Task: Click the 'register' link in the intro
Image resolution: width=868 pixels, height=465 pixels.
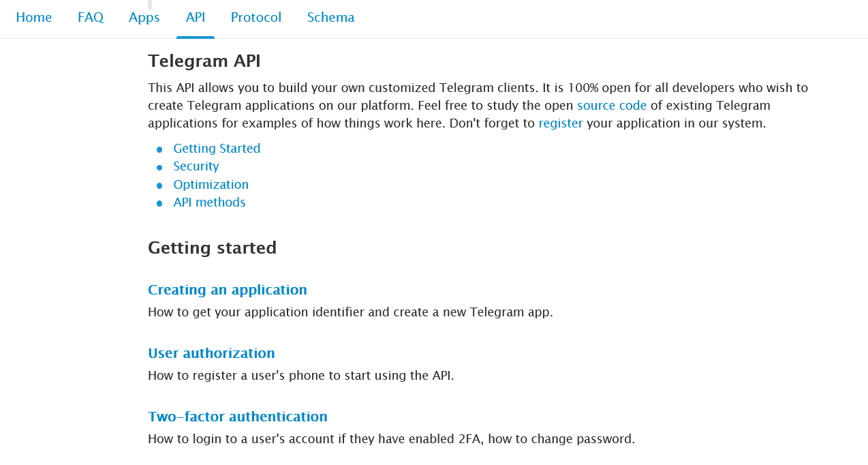Action: (560, 123)
